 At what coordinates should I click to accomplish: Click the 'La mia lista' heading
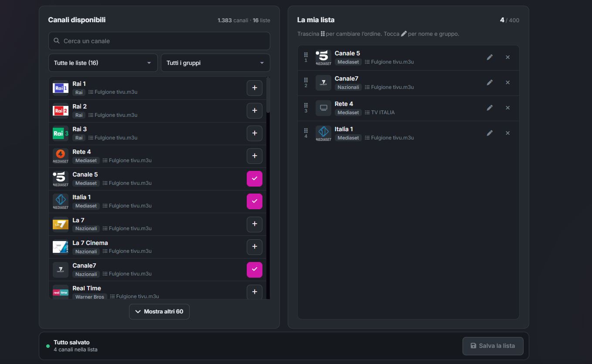pyautogui.click(x=316, y=20)
